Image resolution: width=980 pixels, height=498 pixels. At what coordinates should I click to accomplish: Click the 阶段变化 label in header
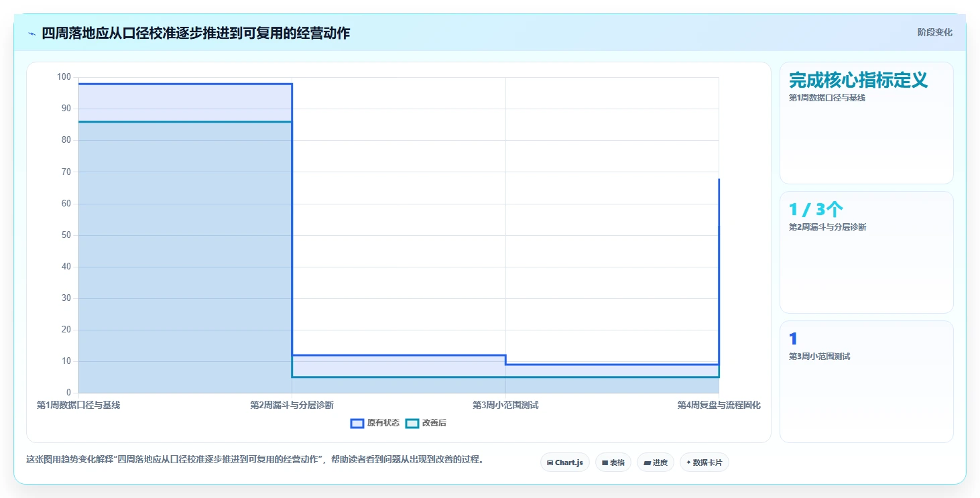point(934,33)
